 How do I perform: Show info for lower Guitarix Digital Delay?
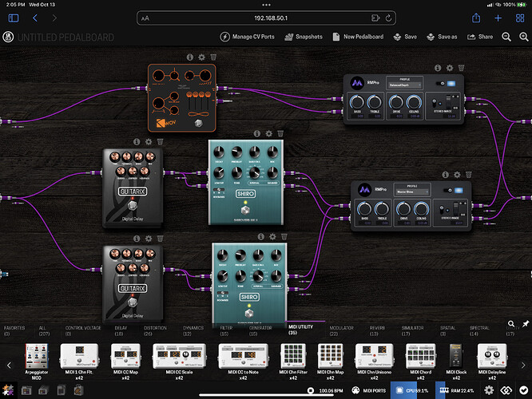[x=137, y=239]
